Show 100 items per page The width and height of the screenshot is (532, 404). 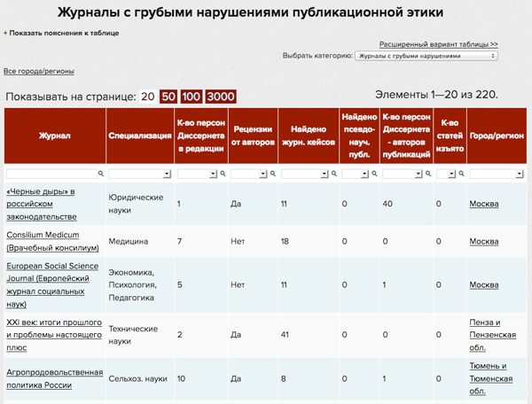click(x=192, y=97)
